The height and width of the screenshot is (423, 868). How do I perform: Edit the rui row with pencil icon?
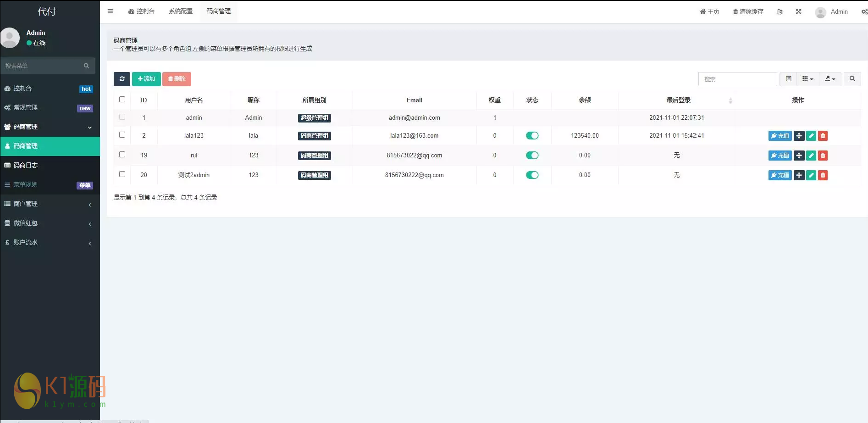pos(811,156)
